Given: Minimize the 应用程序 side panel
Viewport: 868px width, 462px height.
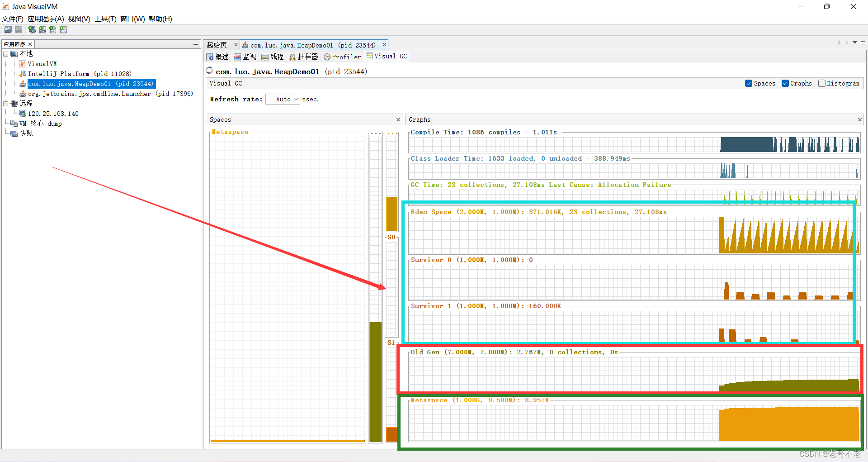Looking at the screenshot, I should [x=196, y=44].
